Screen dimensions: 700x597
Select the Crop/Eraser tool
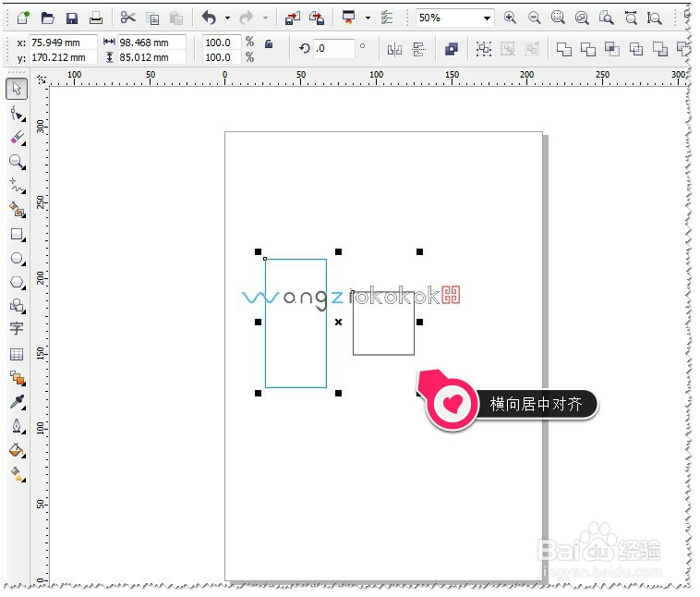(17, 138)
